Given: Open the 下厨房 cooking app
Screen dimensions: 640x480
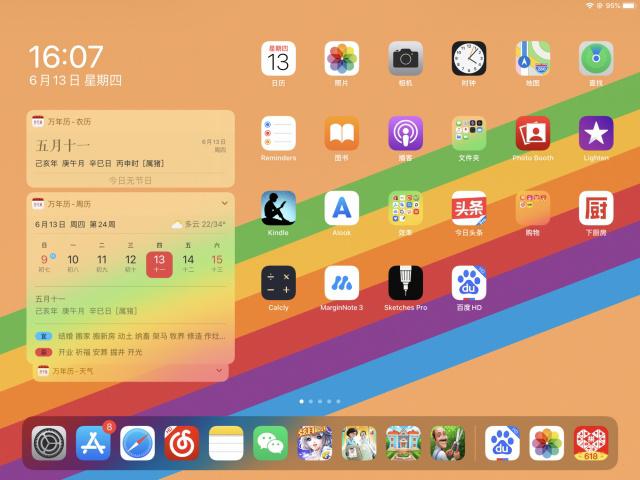Looking at the screenshot, I should click(596, 208).
